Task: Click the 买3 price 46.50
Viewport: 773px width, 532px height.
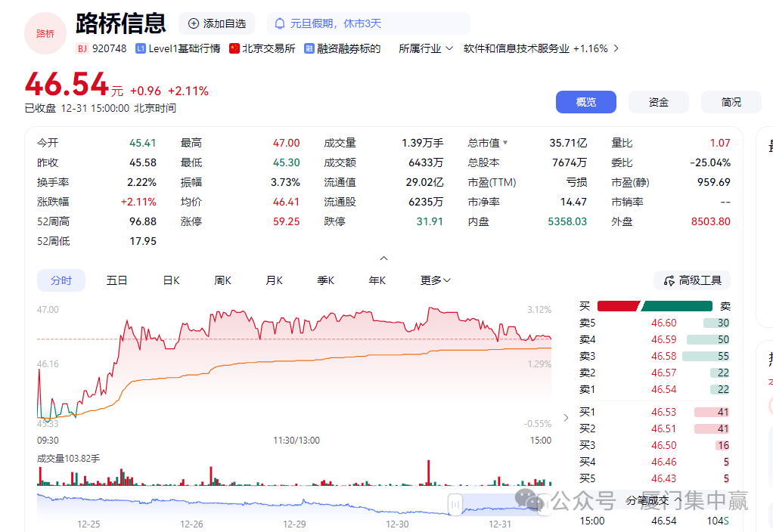Action: point(663,445)
